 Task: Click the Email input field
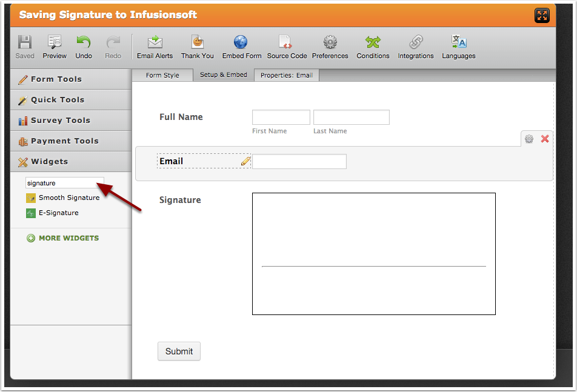299,161
